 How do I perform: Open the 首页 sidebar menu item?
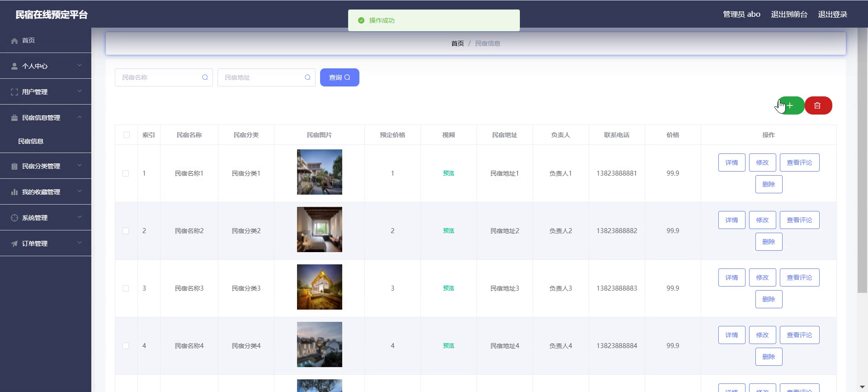click(x=46, y=40)
